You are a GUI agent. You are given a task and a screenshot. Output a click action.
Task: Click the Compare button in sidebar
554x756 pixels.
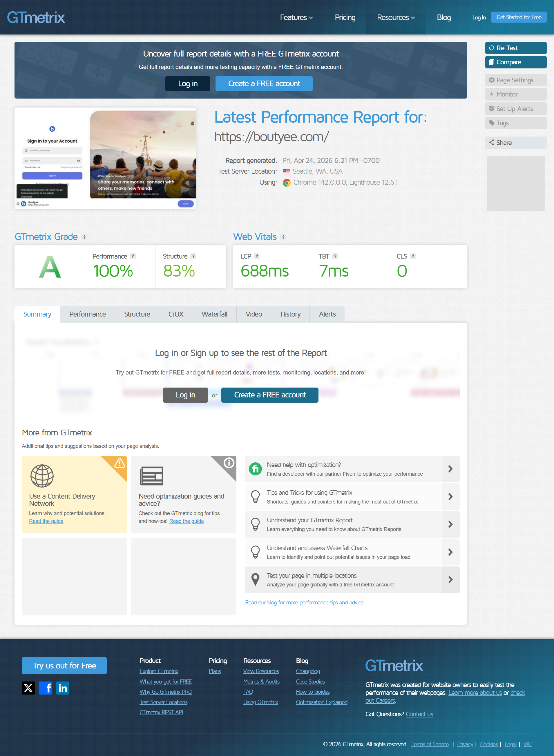pyautogui.click(x=515, y=62)
